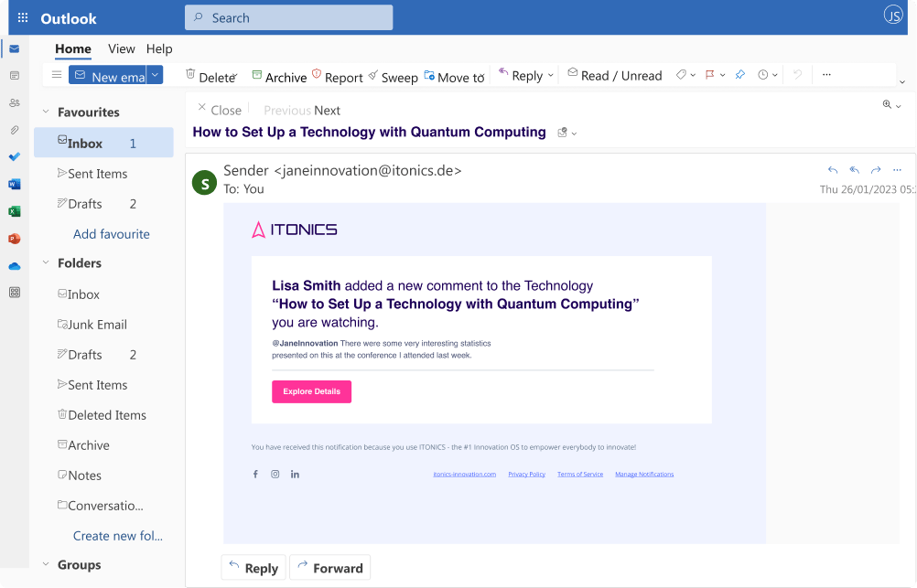
Task: Open OneDrive cloud icon in rail
Action: (x=15, y=266)
